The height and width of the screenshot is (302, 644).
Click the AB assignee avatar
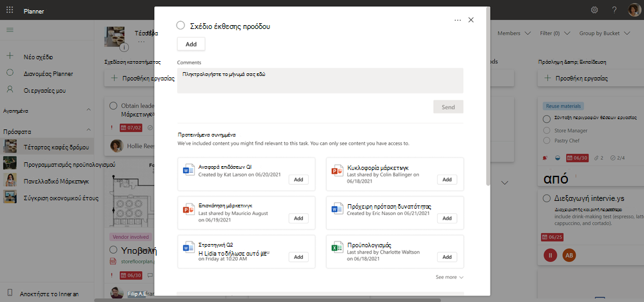(x=569, y=255)
